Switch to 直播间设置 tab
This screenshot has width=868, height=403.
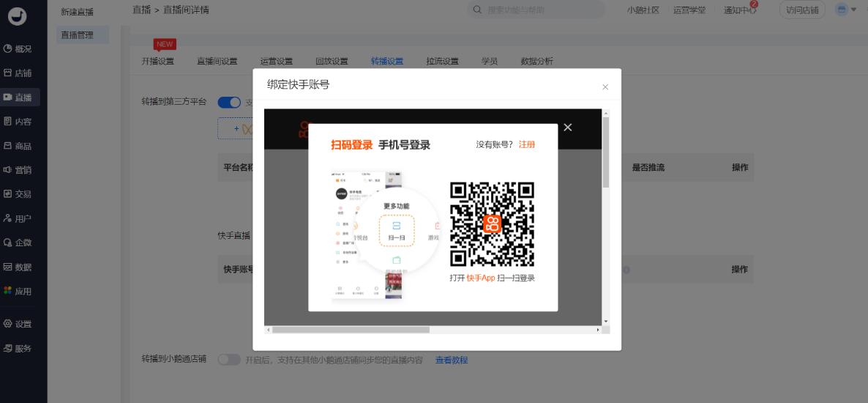(x=217, y=62)
